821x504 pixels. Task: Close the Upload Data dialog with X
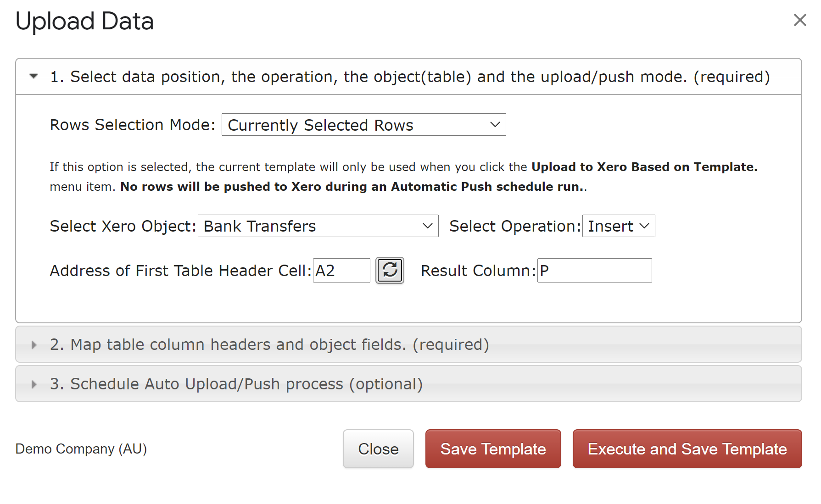click(x=800, y=20)
